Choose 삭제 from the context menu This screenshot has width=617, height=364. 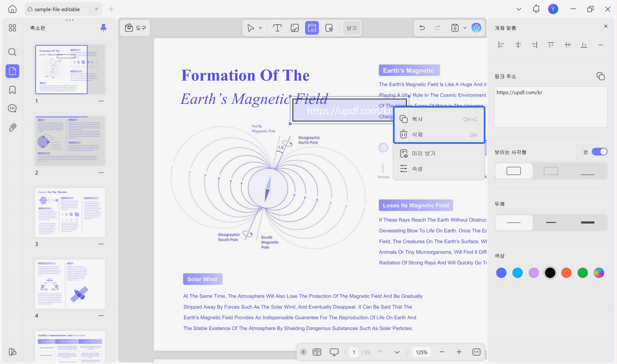pos(439,135)
